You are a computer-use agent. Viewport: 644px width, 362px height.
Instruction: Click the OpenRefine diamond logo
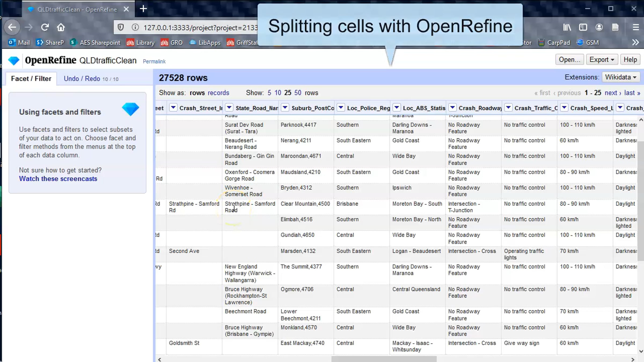tap(14, 61)
